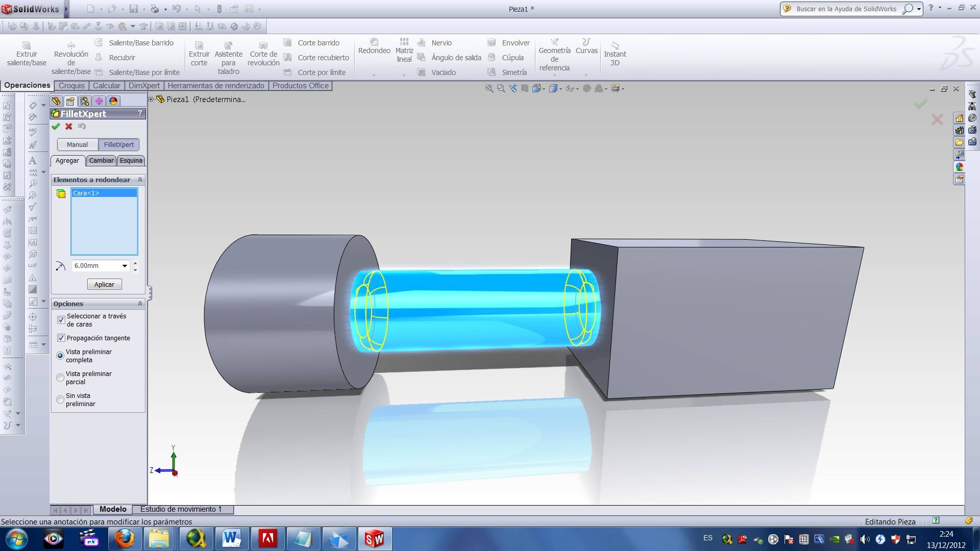The width and height of the screenshot is (980, 551).
Task: Select Vista preliminar parcial radio button
Action: click(60, 378)
